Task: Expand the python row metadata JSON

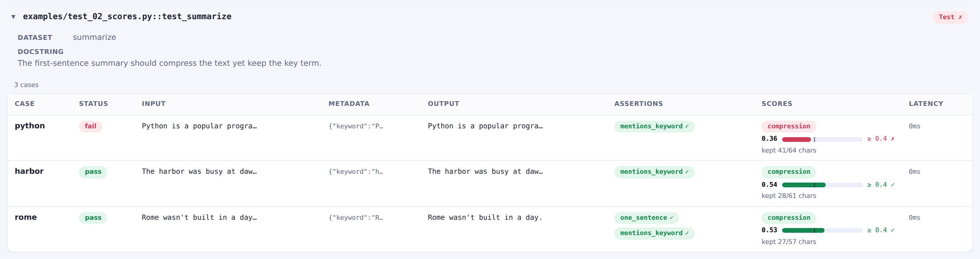Action: click(356, 126)
